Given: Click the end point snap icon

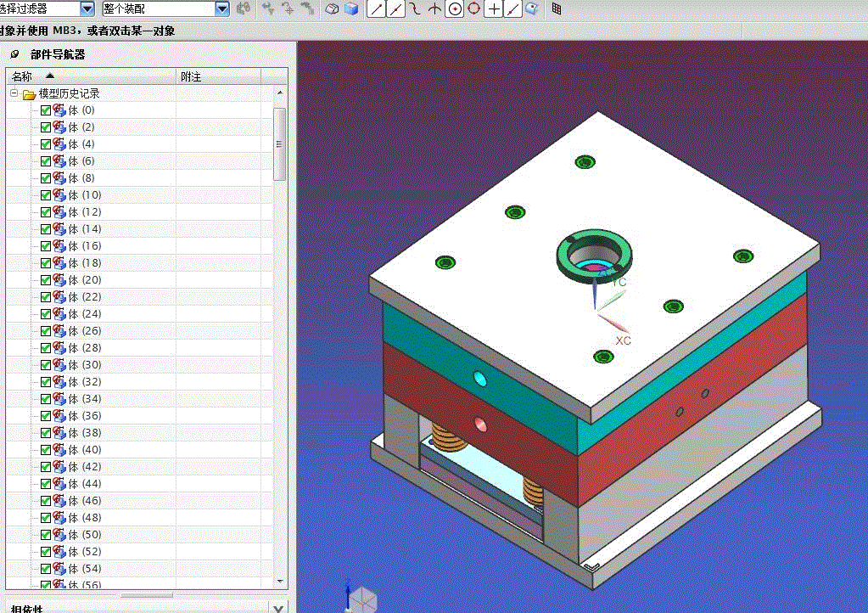Looking at the screenshot, I should [376, 8].
